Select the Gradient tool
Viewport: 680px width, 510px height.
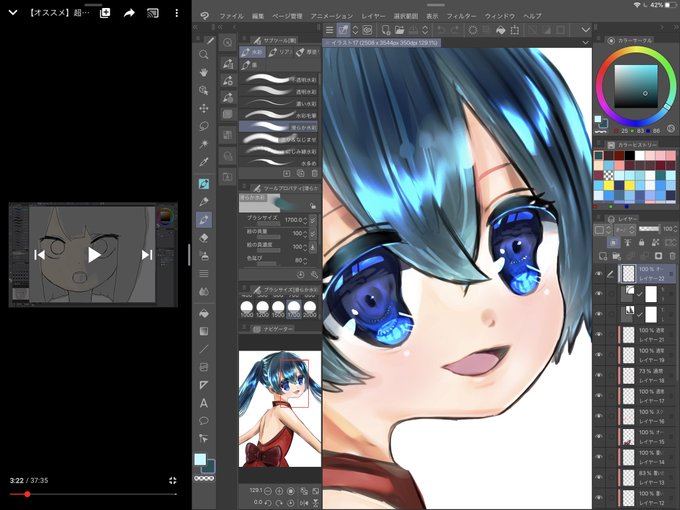204,331
